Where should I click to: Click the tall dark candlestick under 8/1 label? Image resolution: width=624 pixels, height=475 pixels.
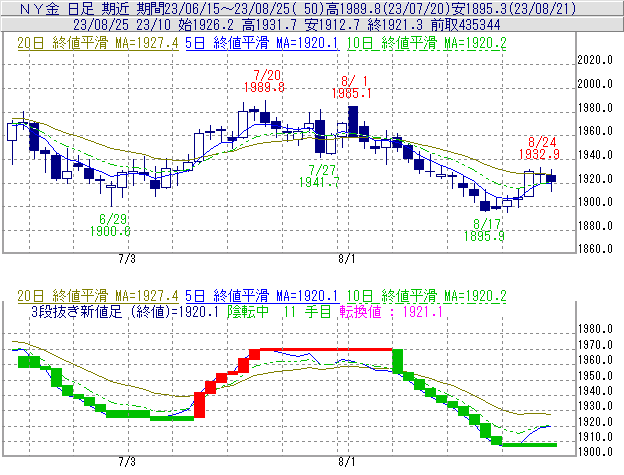[353, 121]
